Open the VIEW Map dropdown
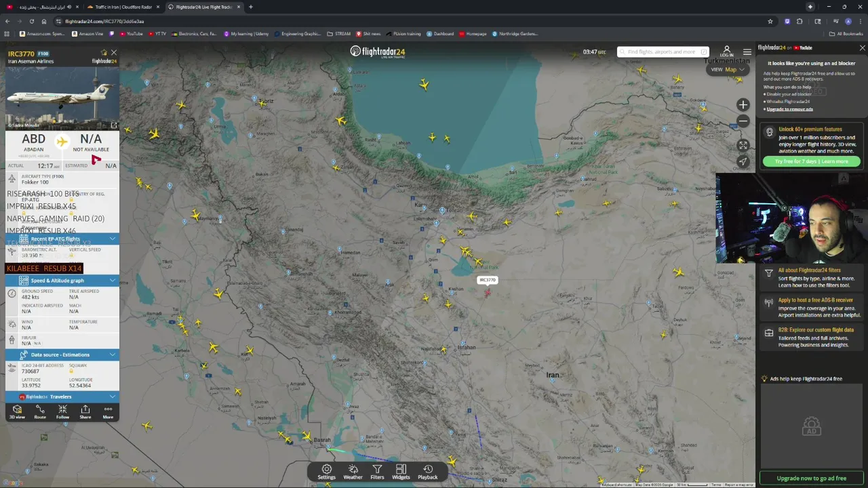Screen dimensions: 868x488 [x=728, y=69]
